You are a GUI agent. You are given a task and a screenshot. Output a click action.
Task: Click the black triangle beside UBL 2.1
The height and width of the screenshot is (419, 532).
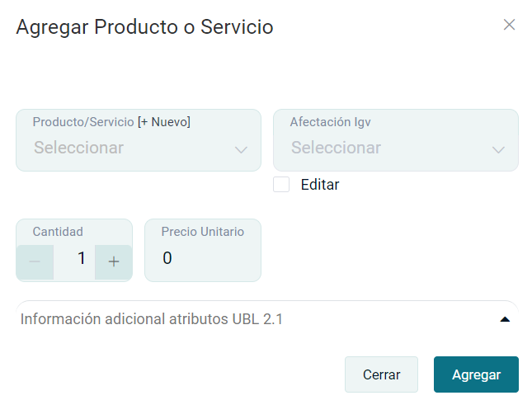pos(505,319)
